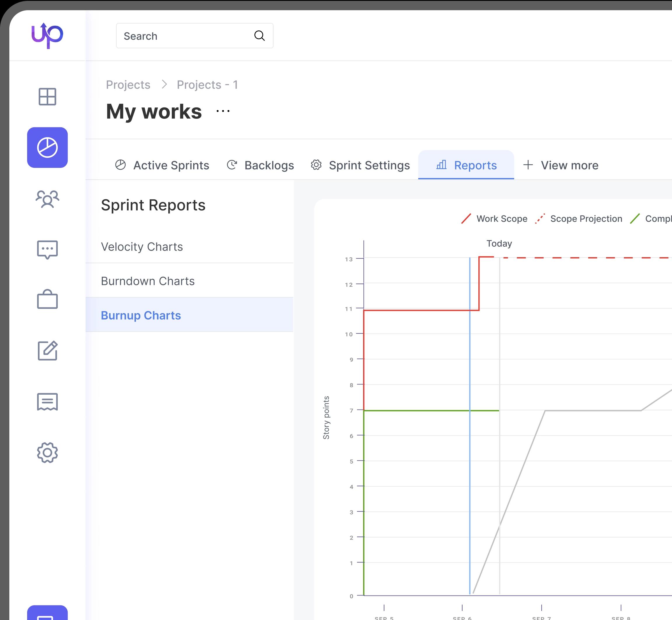Switch to the Backlogs tab
This screenshot has width=672, height=620.
pyautogui.click(x=260, y=165)
